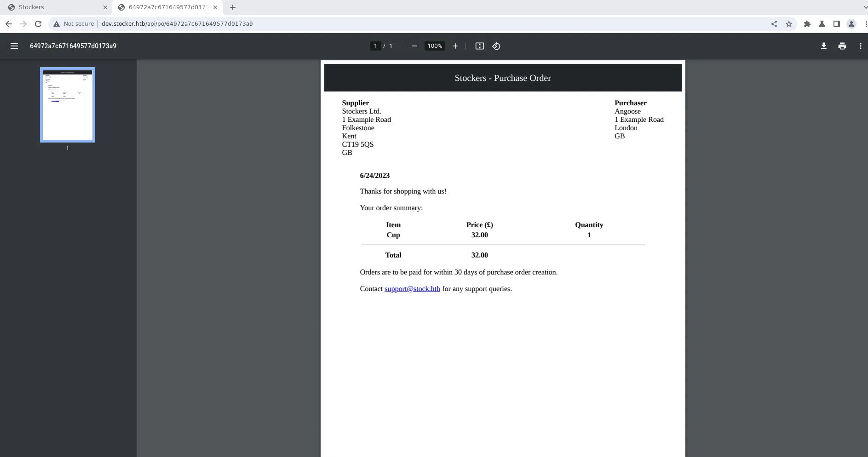Open the tab search dropdown arrow
The height and width of the screenshot is (457, 868).
click(865, 7)
